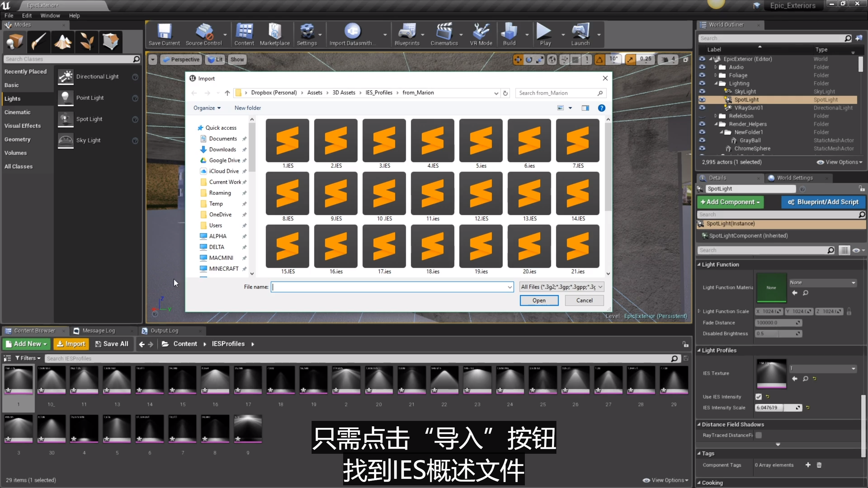The height and width of the screenshot is (488, 868).
Task: Switch to the Output Log tab
Action: [164, 330]
